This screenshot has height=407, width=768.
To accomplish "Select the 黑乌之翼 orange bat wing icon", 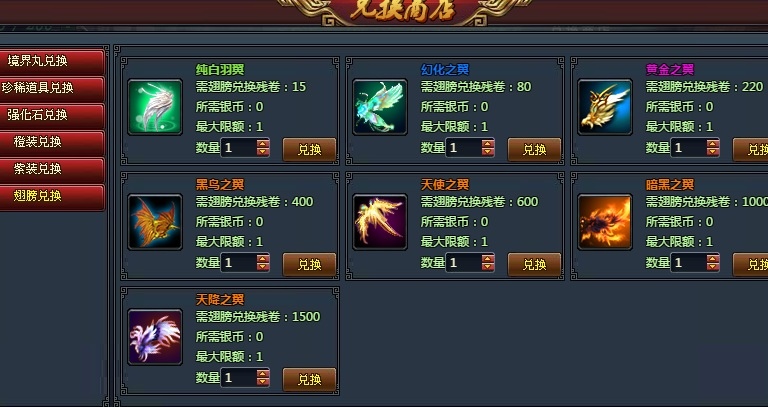I will (x=155, y=222).
